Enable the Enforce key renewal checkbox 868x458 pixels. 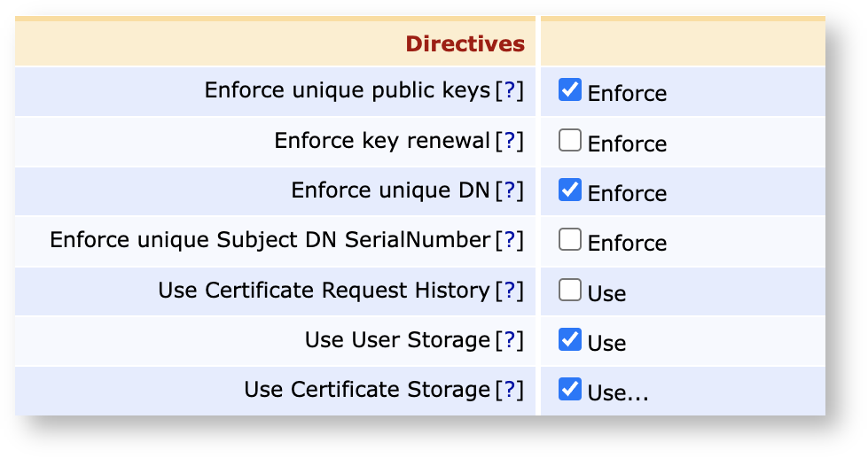click(570, 141)
